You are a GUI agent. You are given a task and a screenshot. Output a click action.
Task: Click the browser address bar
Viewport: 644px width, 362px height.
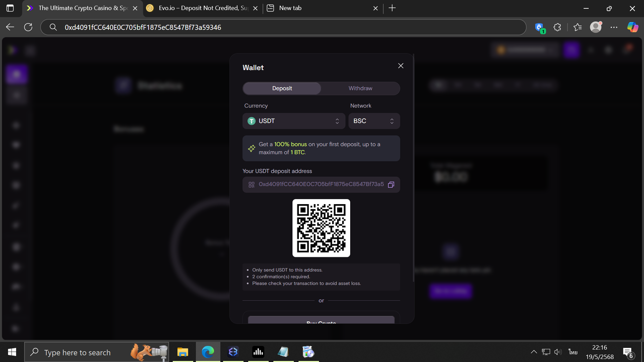[283, 27]
